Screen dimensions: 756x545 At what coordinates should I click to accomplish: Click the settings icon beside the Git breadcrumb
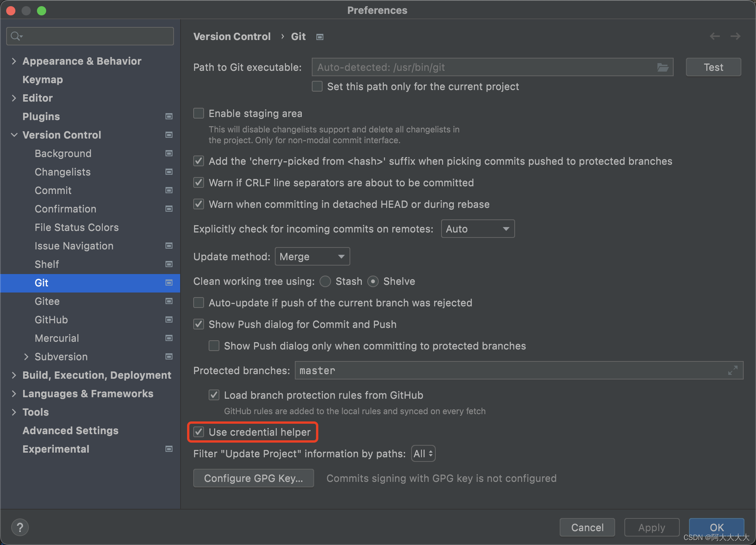click(319, 37)
